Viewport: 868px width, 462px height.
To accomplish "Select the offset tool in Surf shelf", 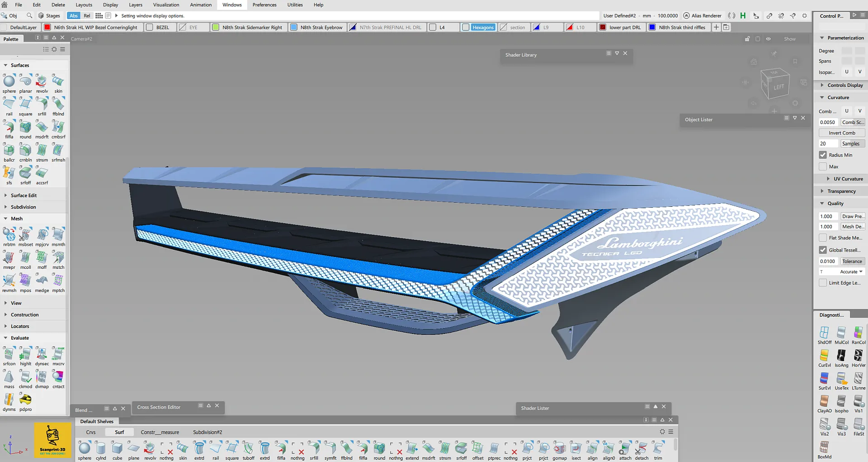I will coord(477,448).
